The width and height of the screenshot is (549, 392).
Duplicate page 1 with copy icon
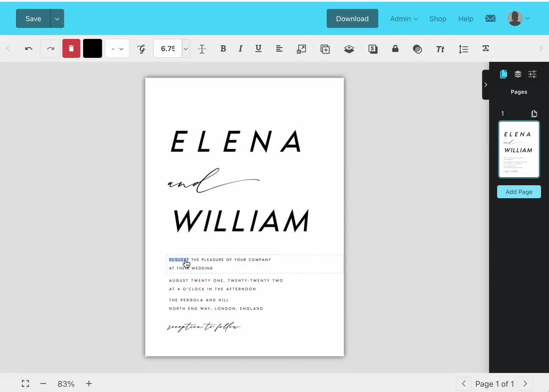[534, 114]
